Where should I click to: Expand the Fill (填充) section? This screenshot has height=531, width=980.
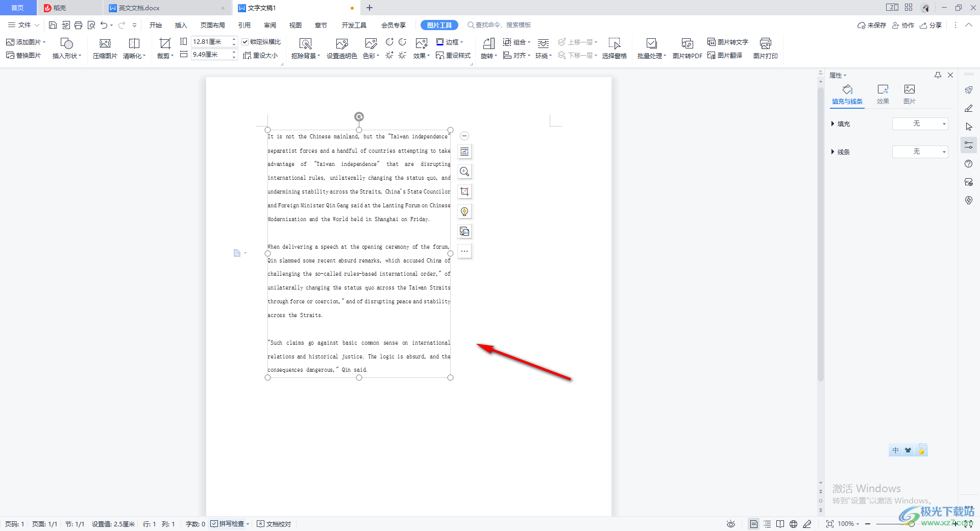click(x=832, y=124)
